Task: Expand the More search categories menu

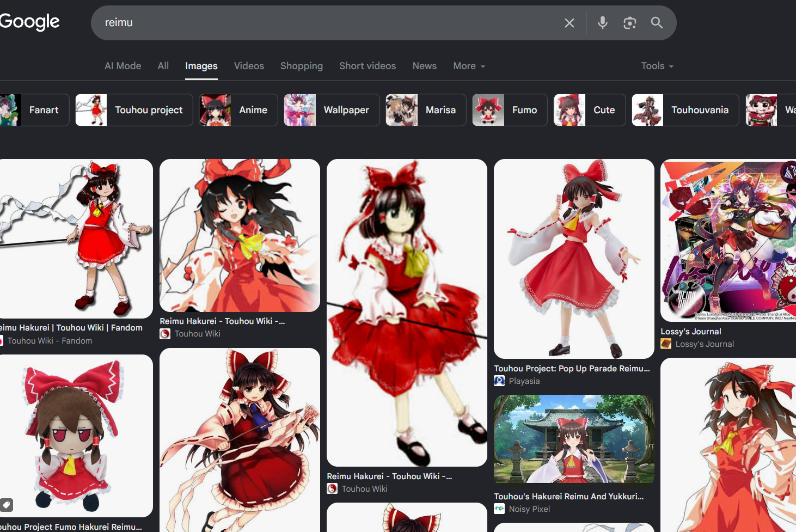Action: click(x=469, y=66)
